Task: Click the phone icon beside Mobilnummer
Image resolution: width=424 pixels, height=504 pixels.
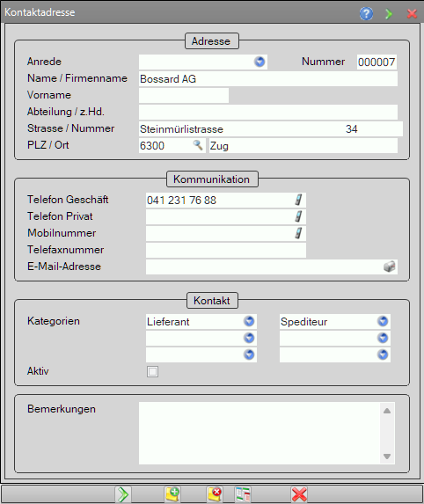Action: (x=298, y=233)
